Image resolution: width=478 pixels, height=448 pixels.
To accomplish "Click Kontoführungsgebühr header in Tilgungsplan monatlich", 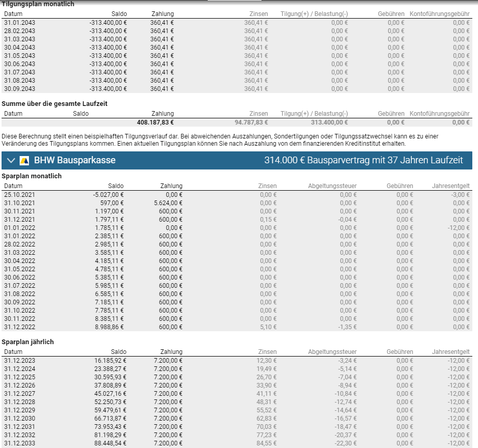I will pyautogui.click(x=439, y=14).
